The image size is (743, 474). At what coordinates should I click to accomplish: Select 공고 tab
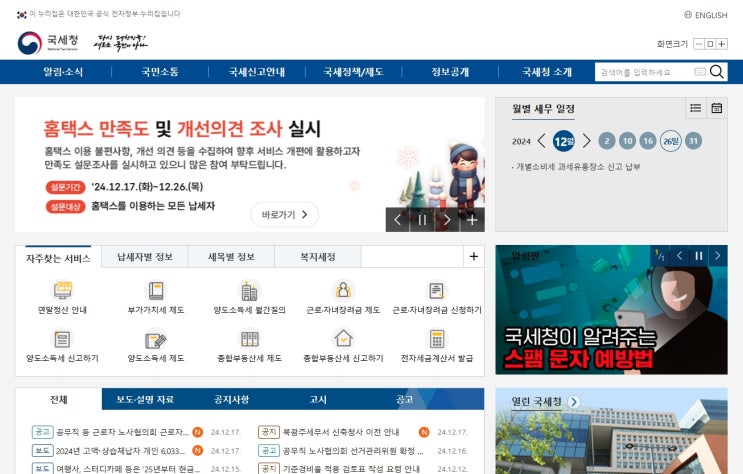coord(404,399)
